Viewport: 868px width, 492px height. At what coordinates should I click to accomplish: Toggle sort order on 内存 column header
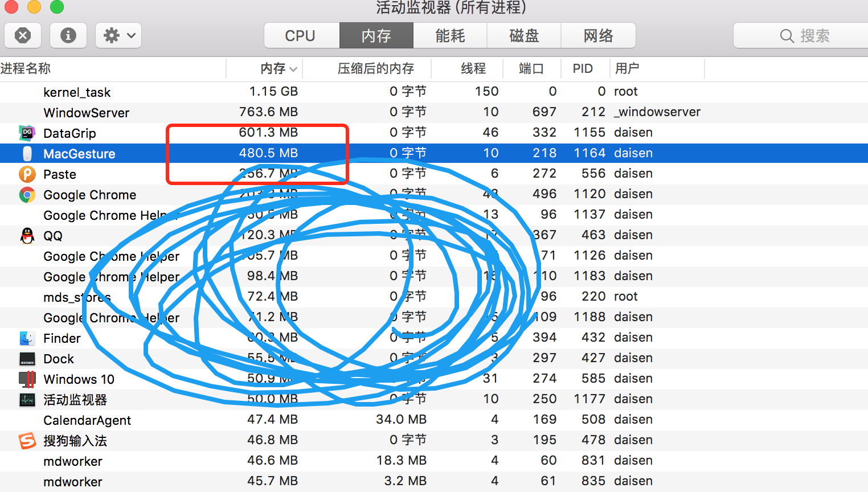pyautogui.click(x=264, y=68)
